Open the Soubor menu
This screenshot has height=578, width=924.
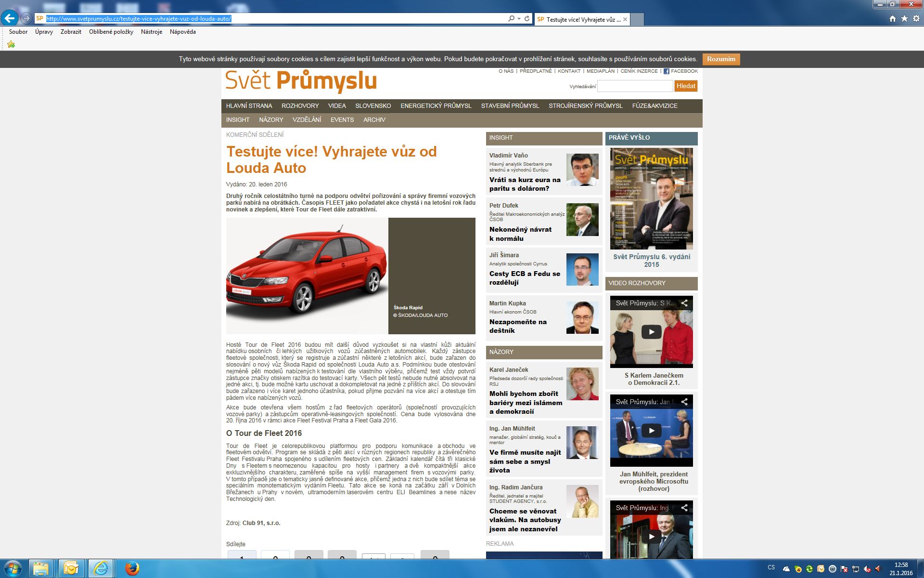point(18,32)
